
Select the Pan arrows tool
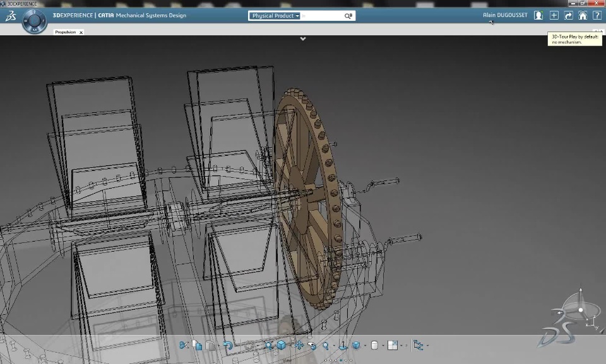[x=299, y=345]
